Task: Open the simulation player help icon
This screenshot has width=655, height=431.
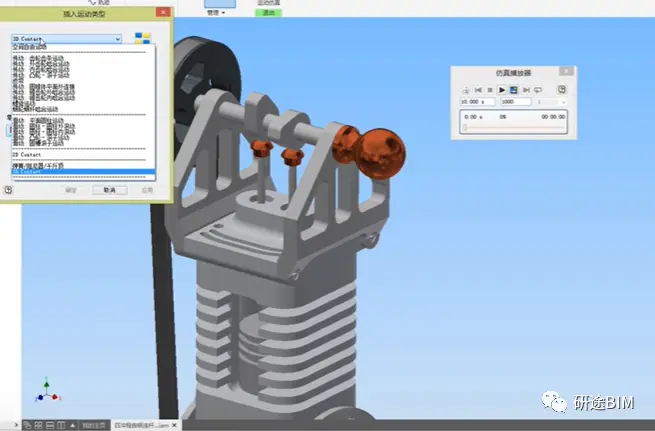Action: [x=562, y=89]
